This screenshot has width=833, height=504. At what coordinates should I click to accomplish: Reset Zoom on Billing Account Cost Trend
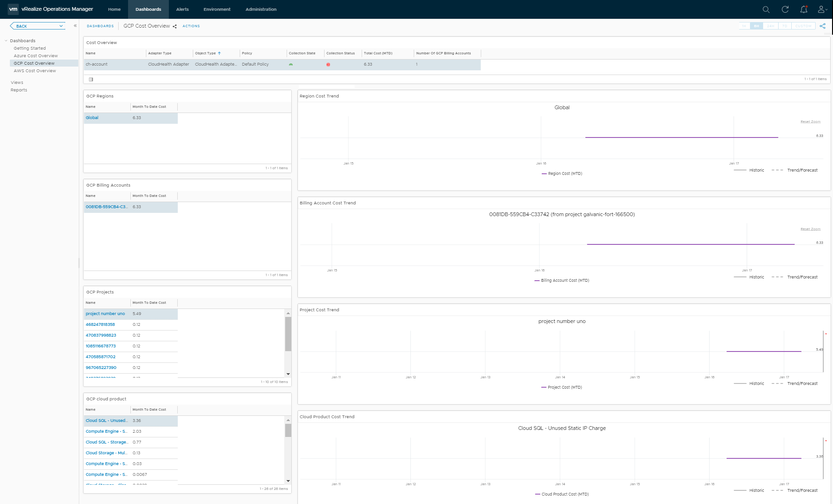click(x=810, y=229)
